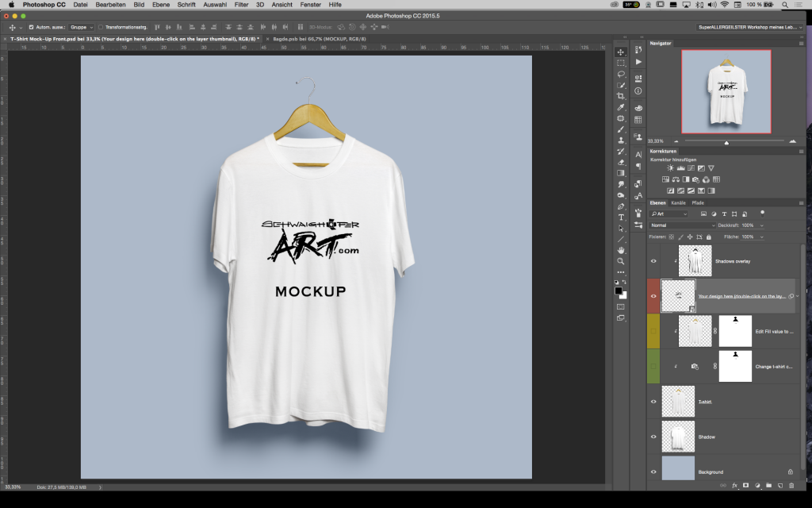The height and width of the screenshot is (508, 812).
Task: Open the Fläche fill dropdown arrow
Action: point(761,237)
